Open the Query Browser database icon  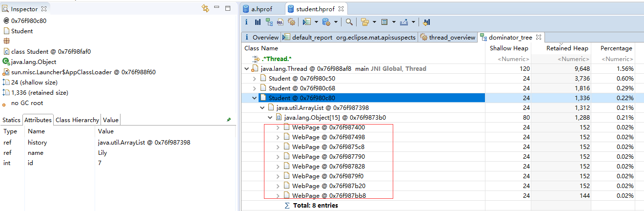click(326, 22)
